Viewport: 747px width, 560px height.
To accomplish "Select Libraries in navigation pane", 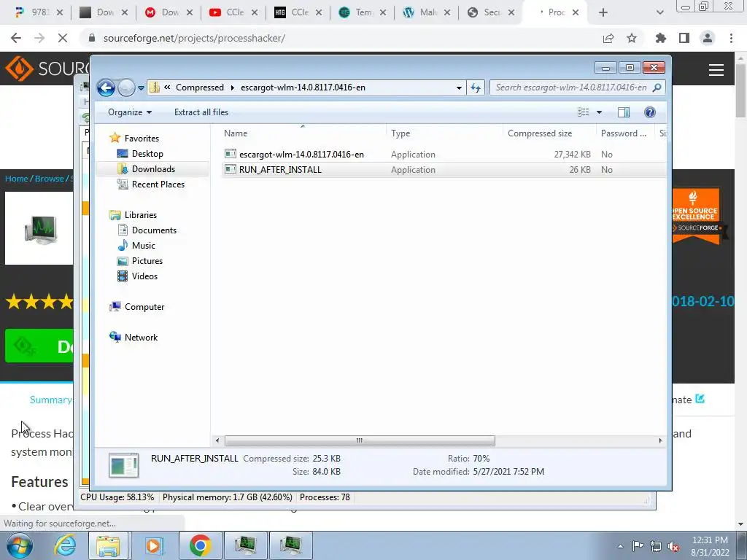I will pyautogui.click(x=141, y=215).
